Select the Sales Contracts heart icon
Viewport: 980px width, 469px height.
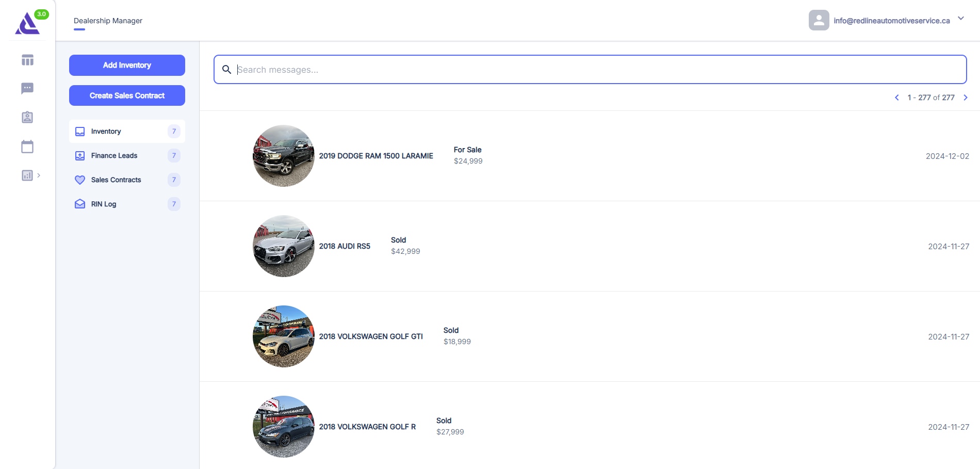tap(80, 180)
